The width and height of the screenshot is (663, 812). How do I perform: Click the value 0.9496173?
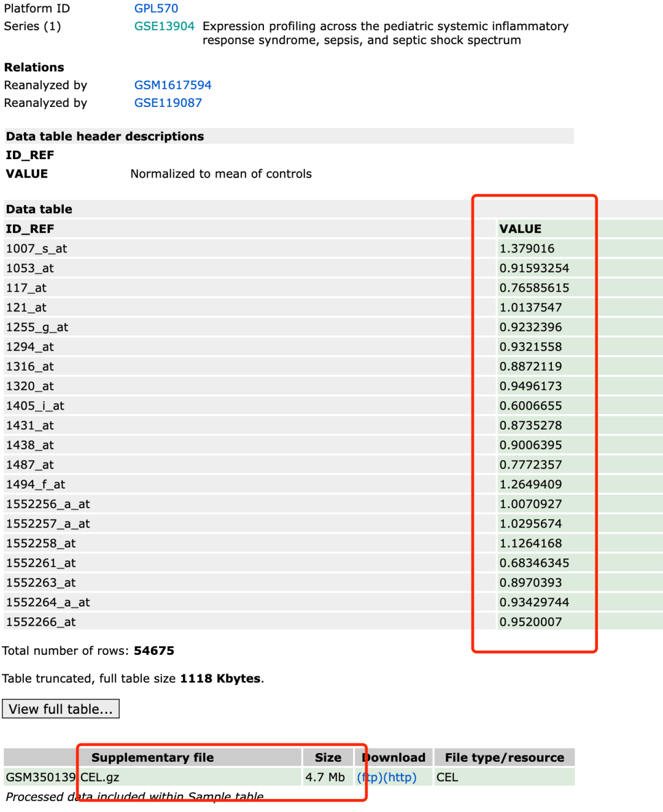coord(531,386)
